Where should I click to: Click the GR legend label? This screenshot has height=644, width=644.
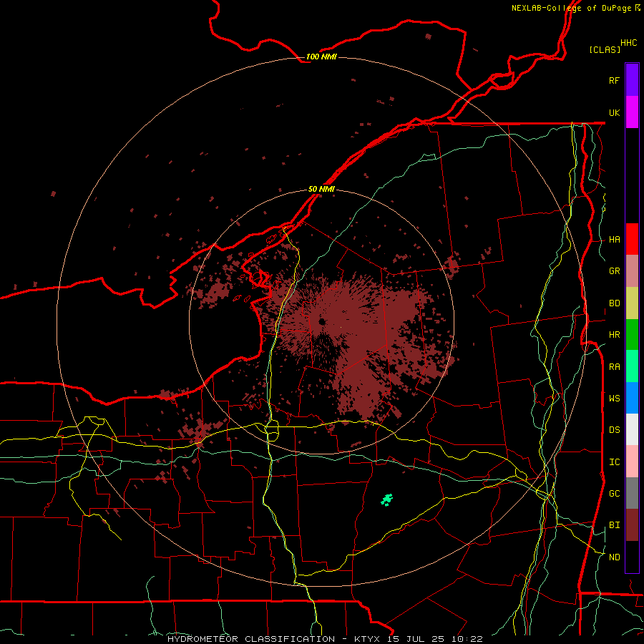(x=614, y=271)
